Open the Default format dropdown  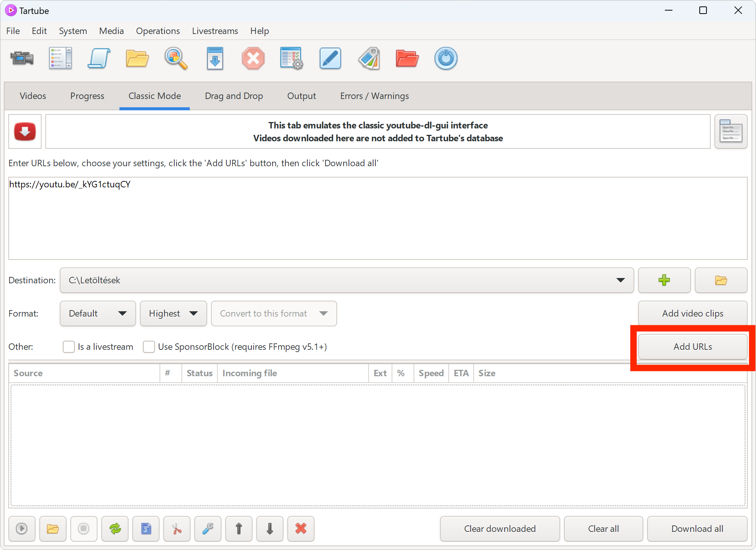pyautogui.click(x=98, y=314)
